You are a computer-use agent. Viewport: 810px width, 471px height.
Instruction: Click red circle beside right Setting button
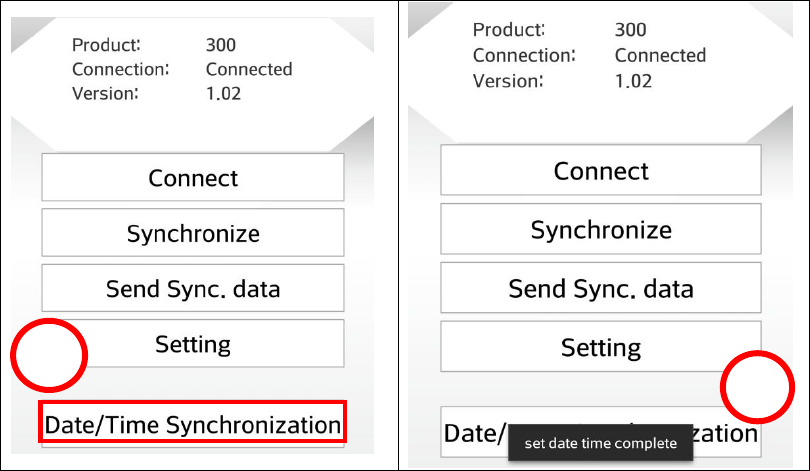pyautogui.click(x=757, y=387)
